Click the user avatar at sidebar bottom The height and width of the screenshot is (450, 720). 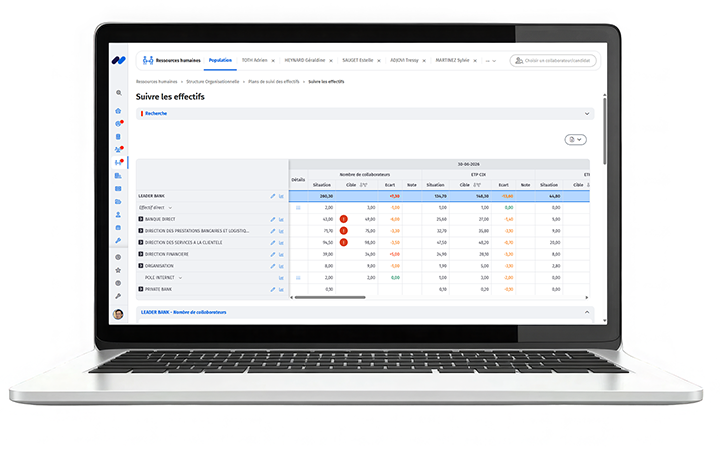coord(118,314)
